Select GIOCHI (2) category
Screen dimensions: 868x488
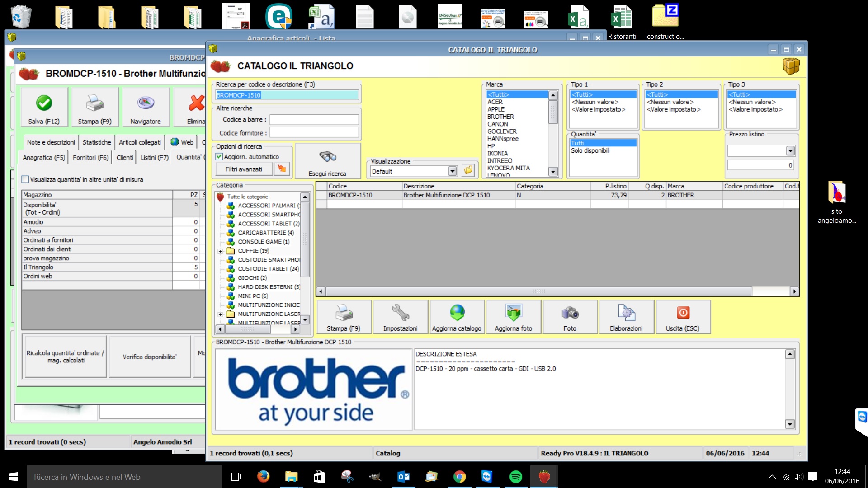pos(252,278)
